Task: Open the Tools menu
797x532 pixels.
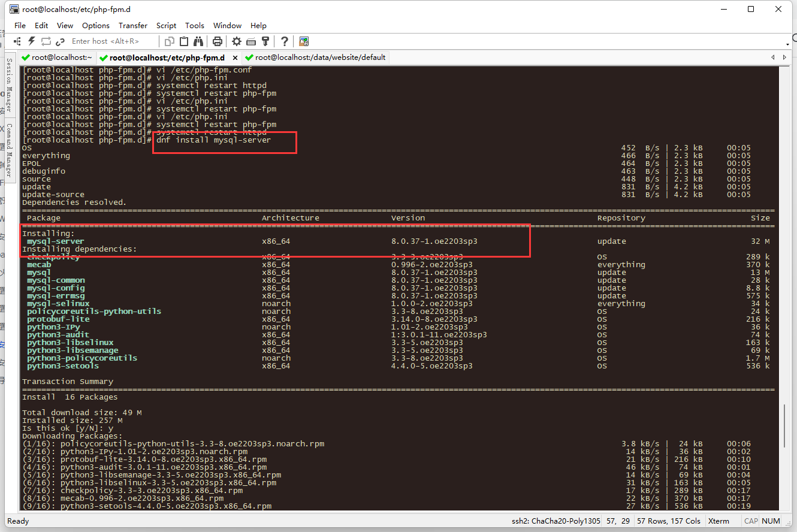Action: tap(195, 26)
